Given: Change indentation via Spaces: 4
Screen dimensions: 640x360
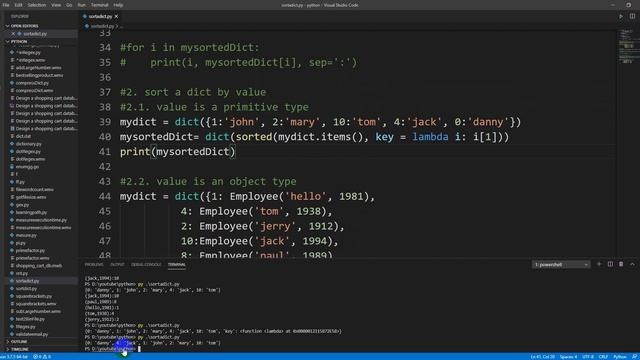Looking at the screenshot, I should 569,357.
